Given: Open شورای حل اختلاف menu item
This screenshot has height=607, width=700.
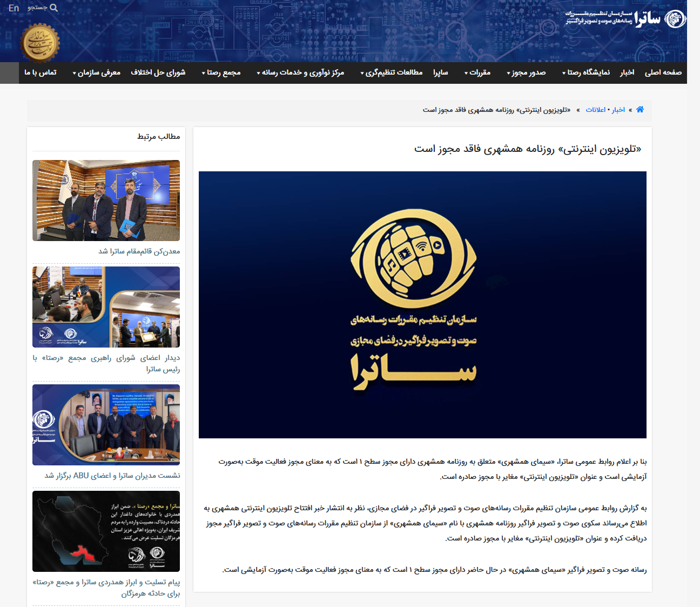Looking at the screenshot, I should (x=158, y=72).
